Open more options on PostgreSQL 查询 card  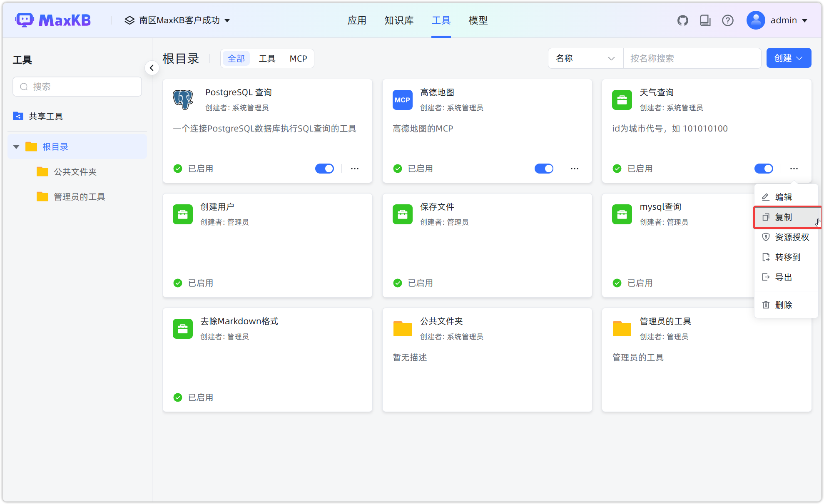coord(354,169)
